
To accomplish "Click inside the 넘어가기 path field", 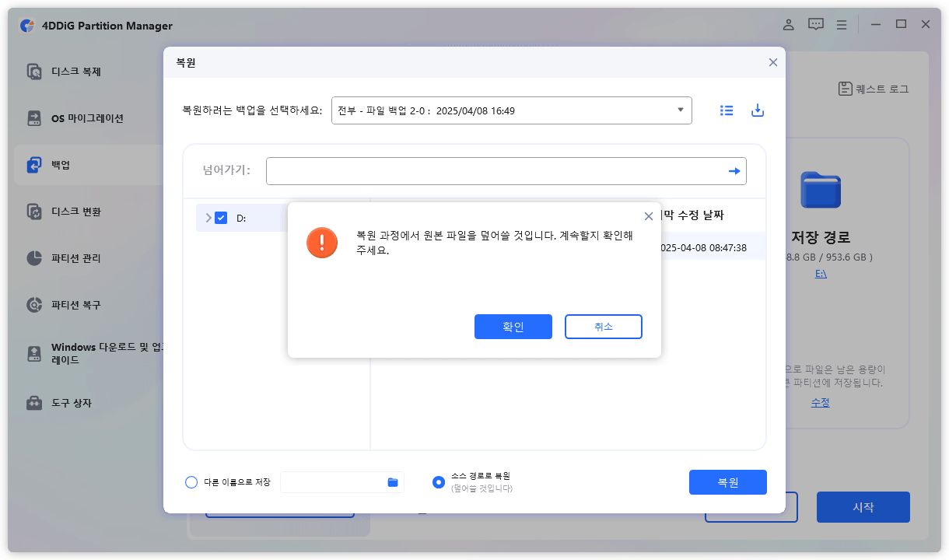I will (x=498, y=170).
